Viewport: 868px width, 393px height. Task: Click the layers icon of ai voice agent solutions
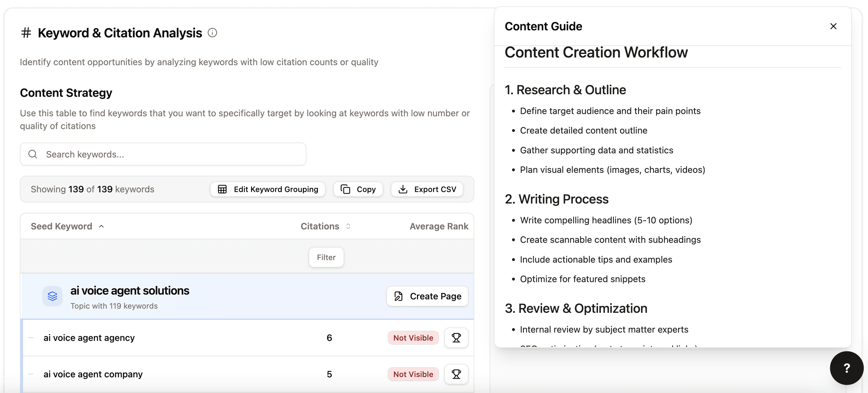52,297
